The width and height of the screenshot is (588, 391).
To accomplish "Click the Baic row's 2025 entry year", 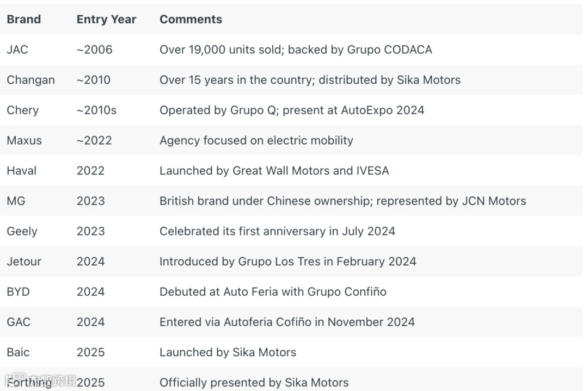I will click(x=90, y=352).
